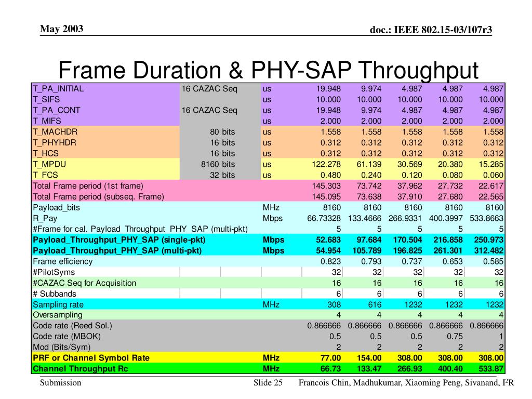Click 'Payload_Throughput_PHY_SAP (multi-pkt)' label
This screenshot has width=532, height=399.
(x=117, y=251)
